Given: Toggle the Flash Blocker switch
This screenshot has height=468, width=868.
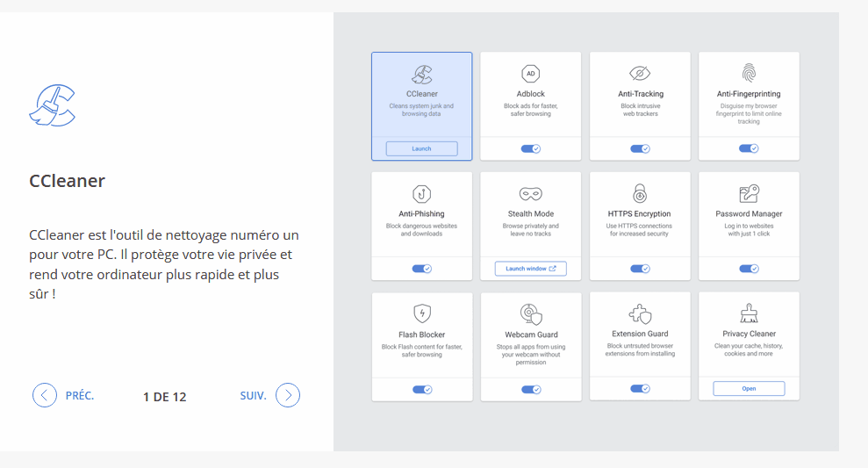Looking at the screenshot, I should pyautogui.click(x=422, y=389).
